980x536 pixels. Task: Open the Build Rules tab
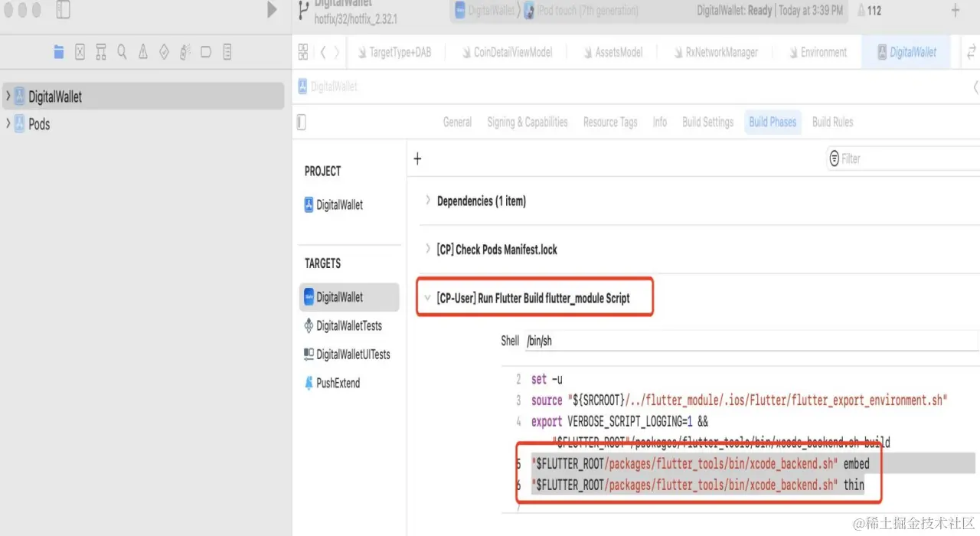coord(832,122)
